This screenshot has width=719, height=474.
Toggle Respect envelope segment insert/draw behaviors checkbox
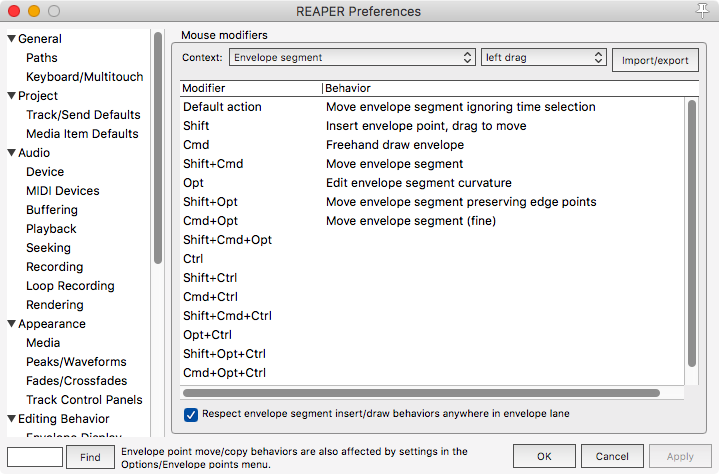(x=191, y=414)
